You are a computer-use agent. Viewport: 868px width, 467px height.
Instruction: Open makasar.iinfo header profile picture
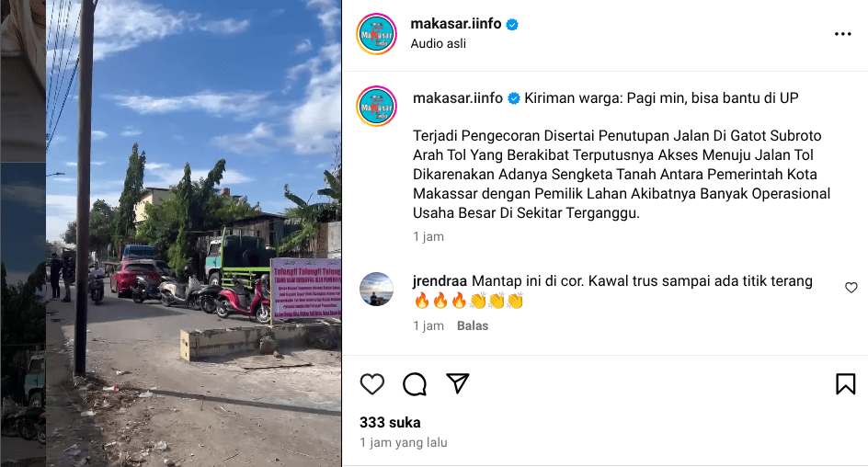pyautogui.click(x=376, y=34)
